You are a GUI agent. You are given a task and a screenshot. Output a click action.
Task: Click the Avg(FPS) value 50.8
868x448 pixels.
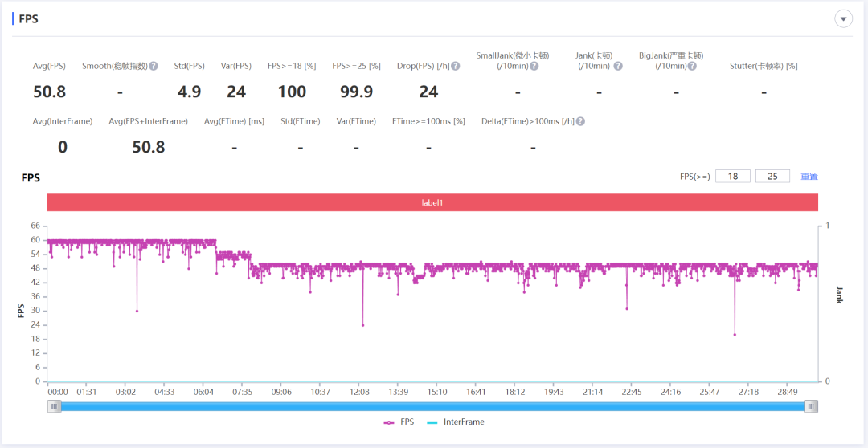49,92
